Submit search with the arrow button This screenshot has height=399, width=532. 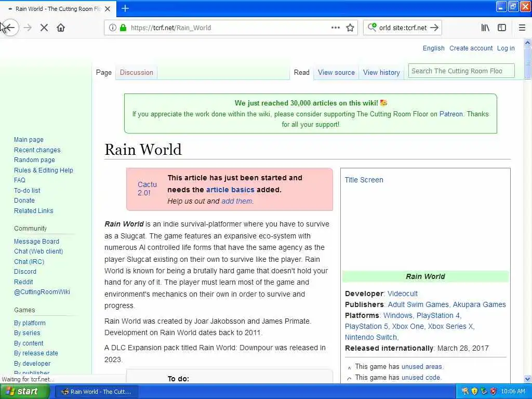click(x=434, y=28)
